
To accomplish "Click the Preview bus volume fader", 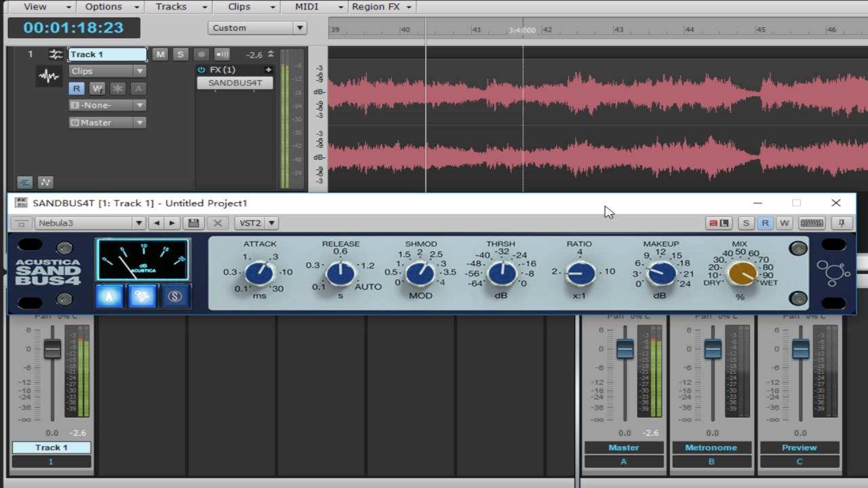I will (801, 349).
